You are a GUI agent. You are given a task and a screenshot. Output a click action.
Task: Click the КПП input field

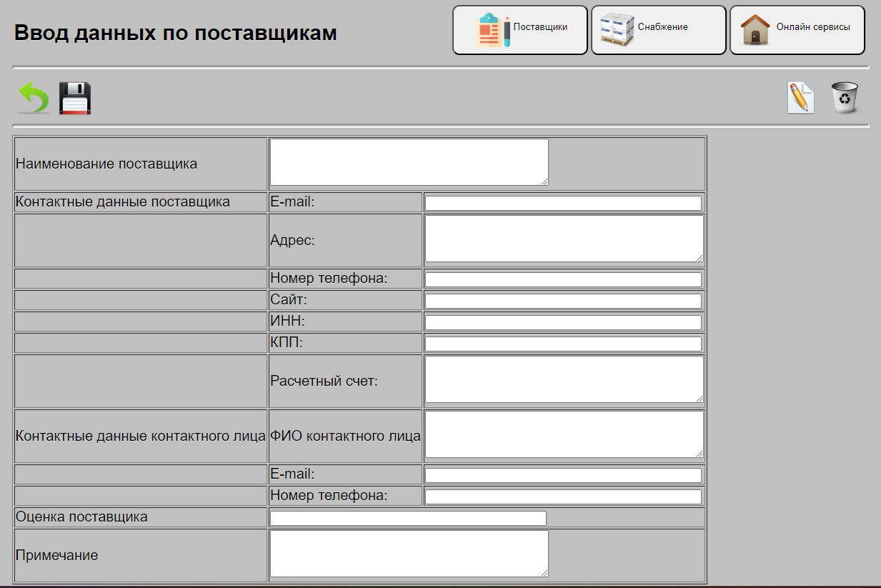[563, 343]
